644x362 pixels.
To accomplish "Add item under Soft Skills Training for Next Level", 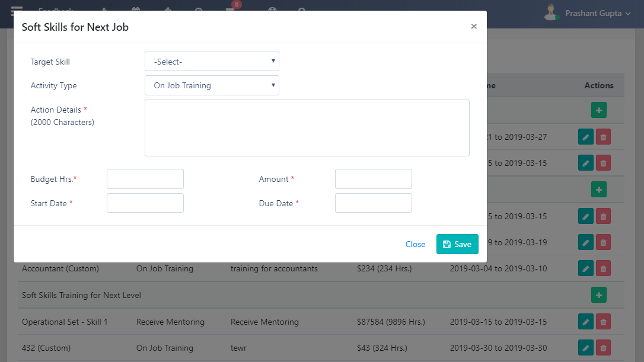I will (x=598, y=295).
